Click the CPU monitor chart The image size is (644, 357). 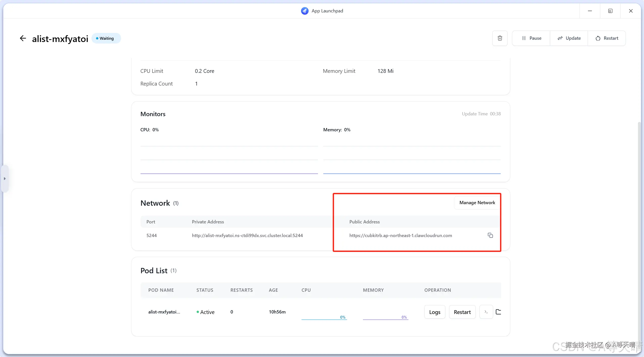coord(229,160)
